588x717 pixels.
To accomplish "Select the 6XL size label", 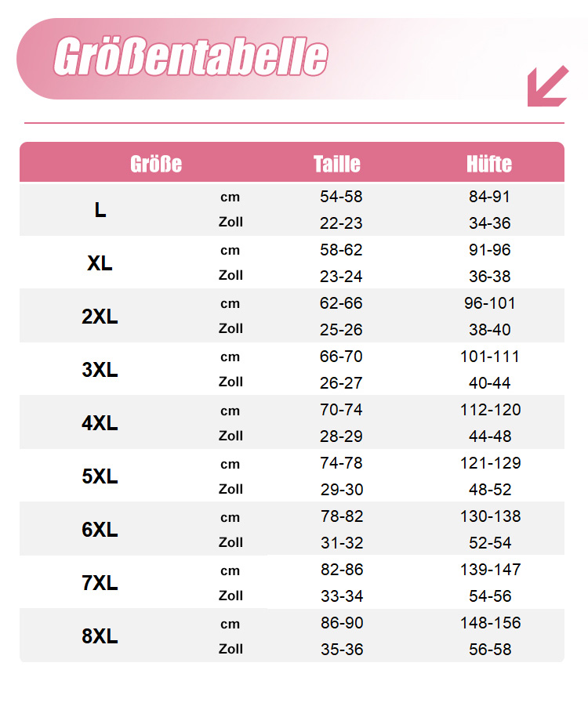I will click(x=100, y=530).
